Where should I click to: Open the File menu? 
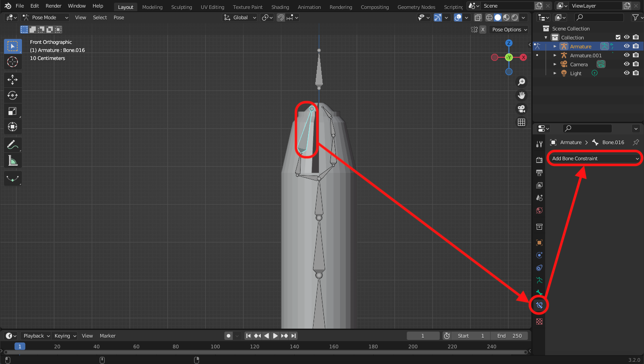20,6
